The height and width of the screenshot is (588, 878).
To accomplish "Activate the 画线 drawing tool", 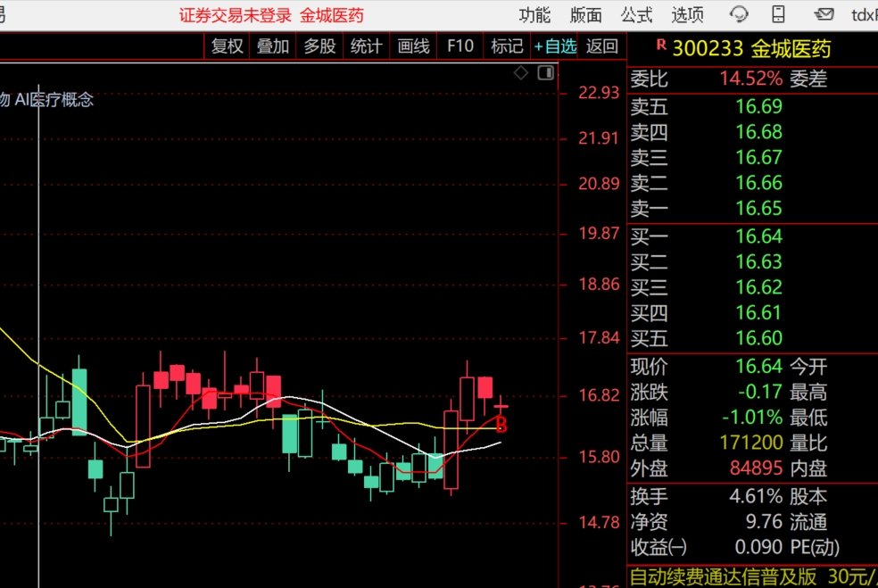I will pyautogui.click(x=413, y=46).
